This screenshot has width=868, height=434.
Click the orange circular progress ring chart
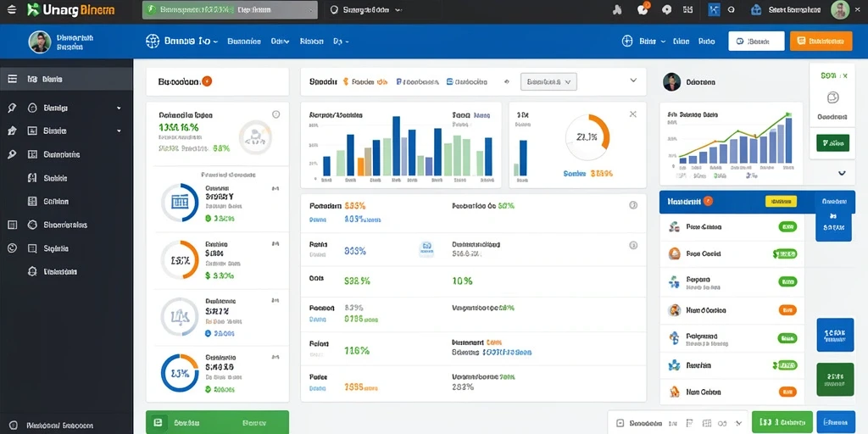587,136
